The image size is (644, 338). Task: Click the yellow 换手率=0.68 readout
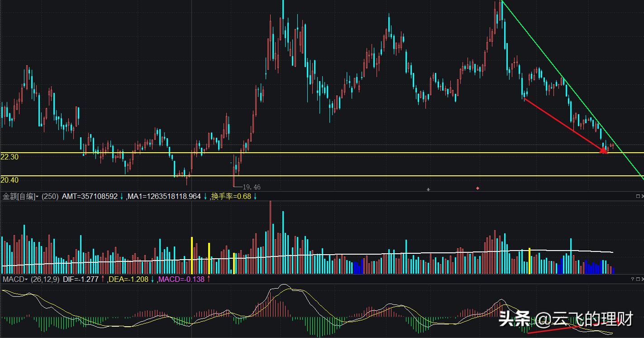pyautogui.click(x=231, y=196)
